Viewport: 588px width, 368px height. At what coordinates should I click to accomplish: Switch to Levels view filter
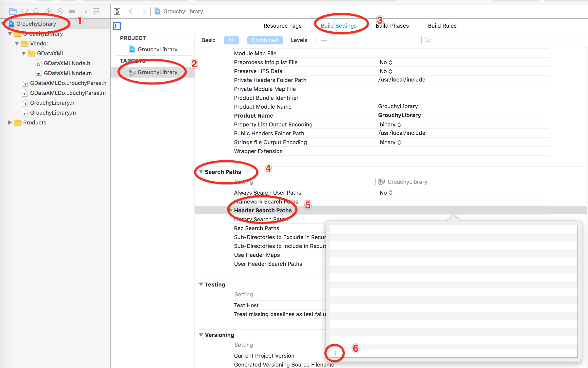coord(299,40)
